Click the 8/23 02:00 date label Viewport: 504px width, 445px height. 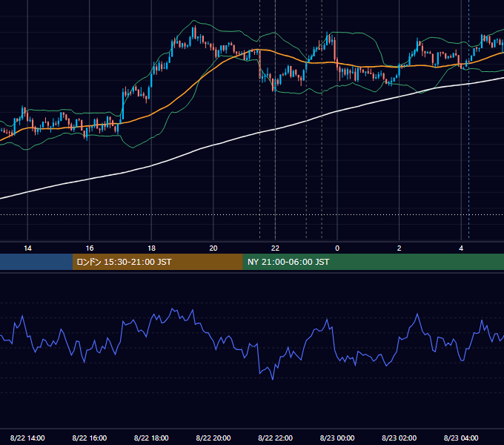[x=399, y=438]
